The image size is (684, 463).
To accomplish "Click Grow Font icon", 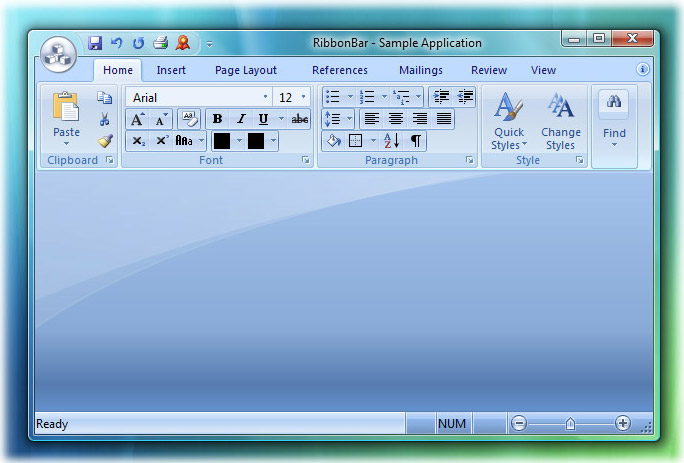I will [137, 119].
